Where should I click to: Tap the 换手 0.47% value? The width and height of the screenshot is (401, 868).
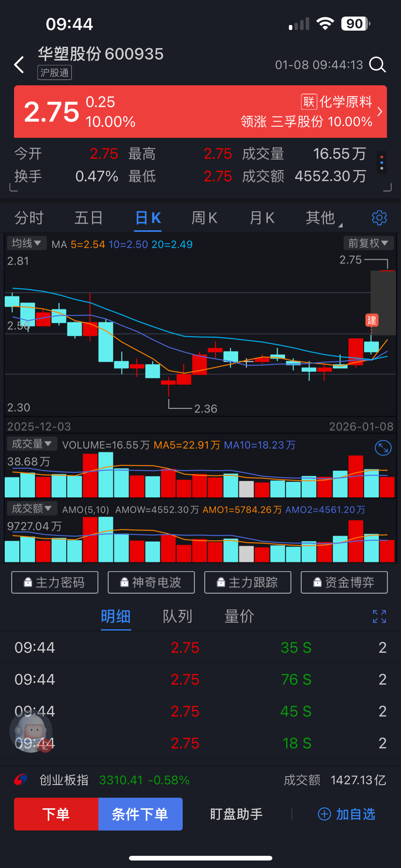pyautogui.click(x=97, y=176)
